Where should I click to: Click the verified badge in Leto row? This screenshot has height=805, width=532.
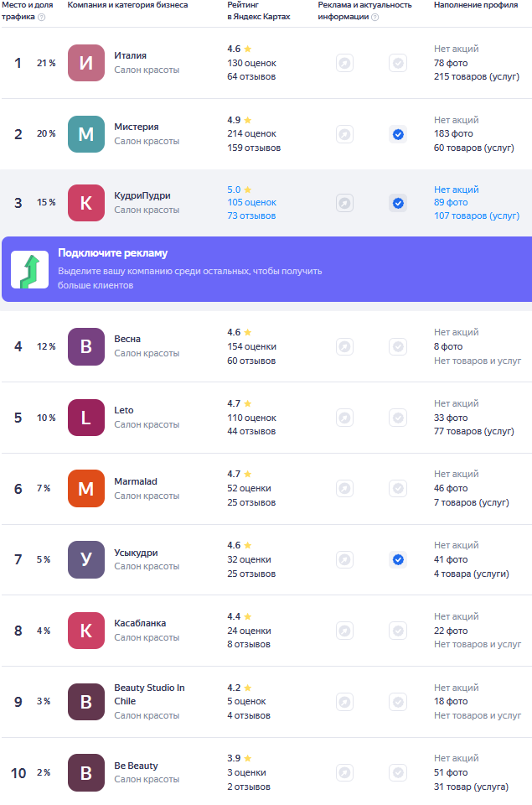point(398,418)
